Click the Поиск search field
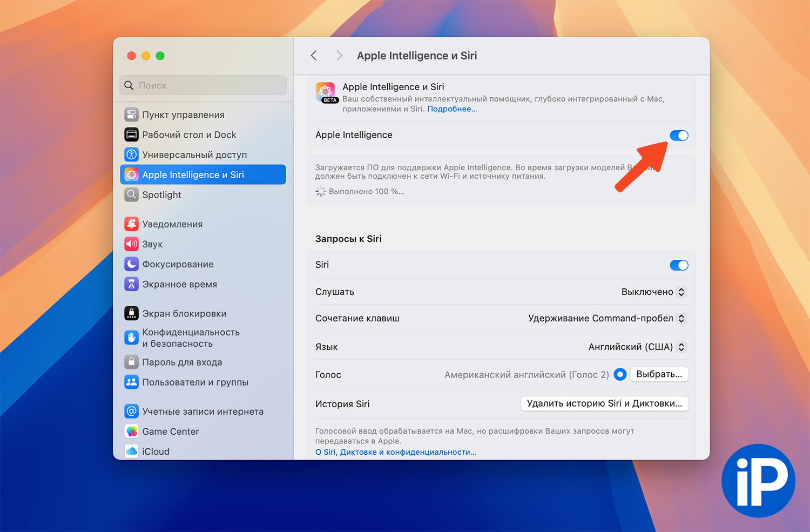810x532 pixels. point(203,85)
